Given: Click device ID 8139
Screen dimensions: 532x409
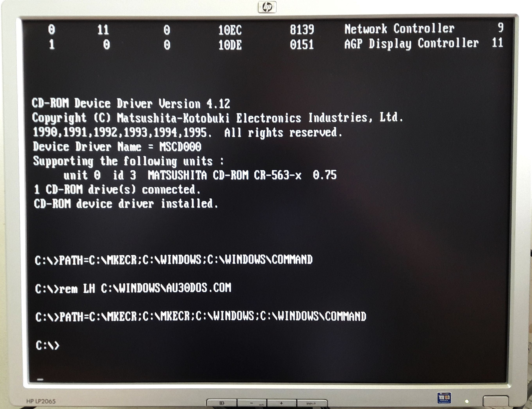Looking at the screenshot, I should coord(302,30).
